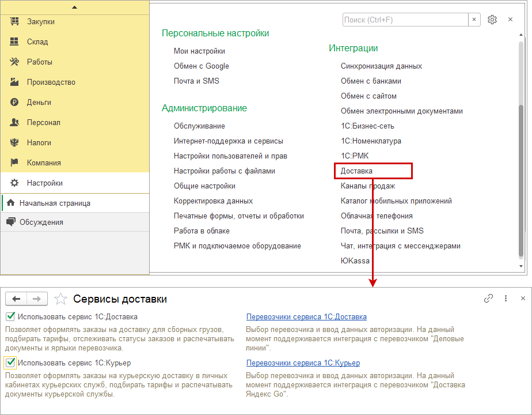Toggle the Использовать сервис 1С:Курьер checkbox
532x415 pixels.
point(10,363)
